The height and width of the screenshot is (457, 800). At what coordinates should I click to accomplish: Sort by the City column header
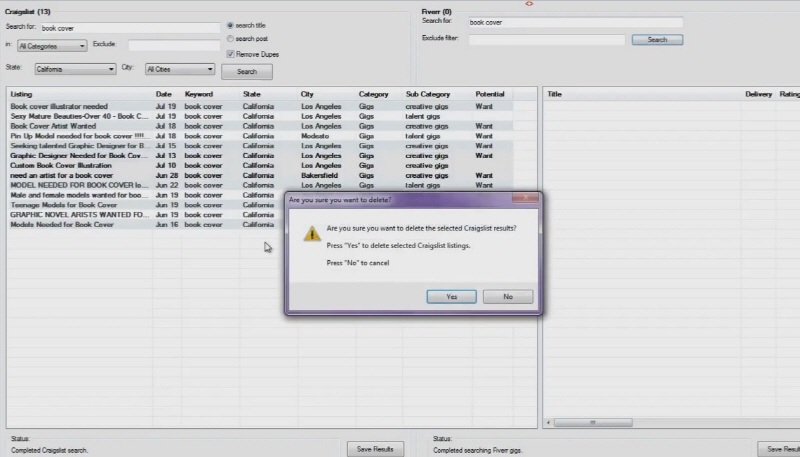click(x=307, y=94)
